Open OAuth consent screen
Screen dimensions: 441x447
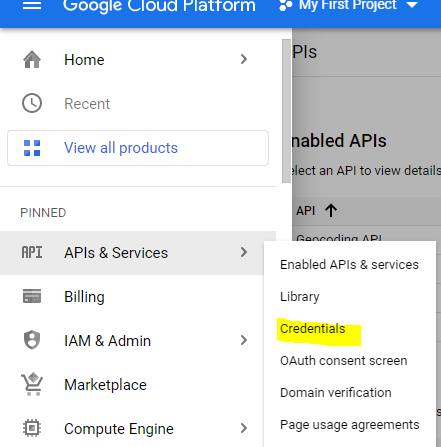tap(344, 361)
